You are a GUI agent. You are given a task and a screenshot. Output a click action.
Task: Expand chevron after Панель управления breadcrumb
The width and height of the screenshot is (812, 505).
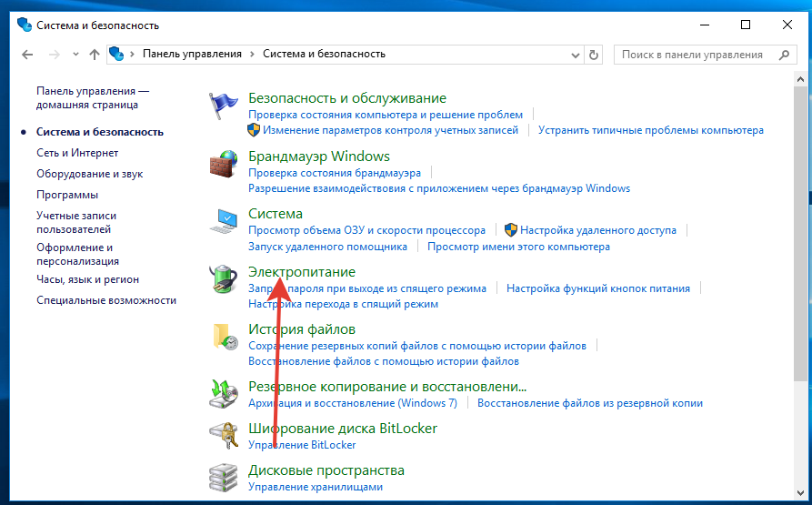252,54
